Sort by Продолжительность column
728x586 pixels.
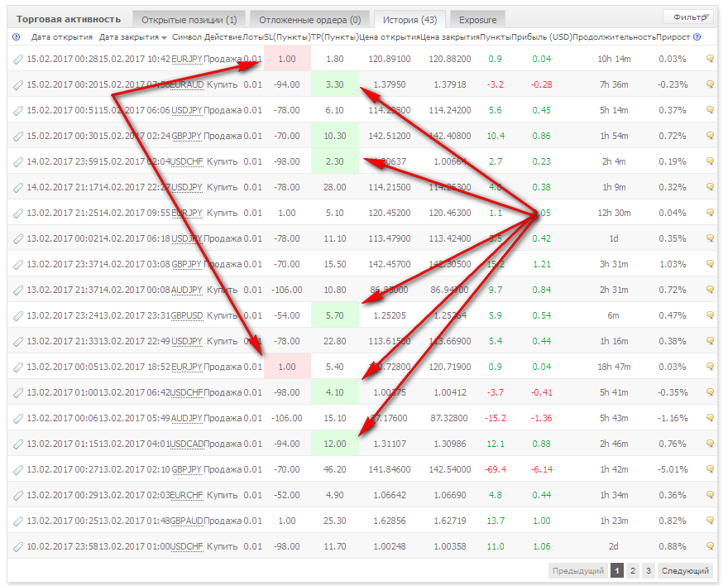coord(614,37)
